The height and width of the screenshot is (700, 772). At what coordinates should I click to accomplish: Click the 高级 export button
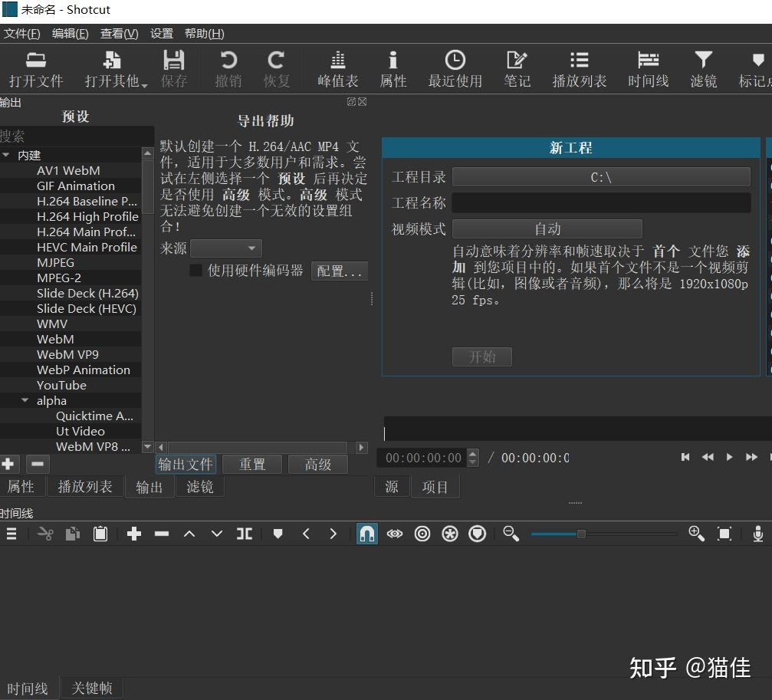(317, 464)
